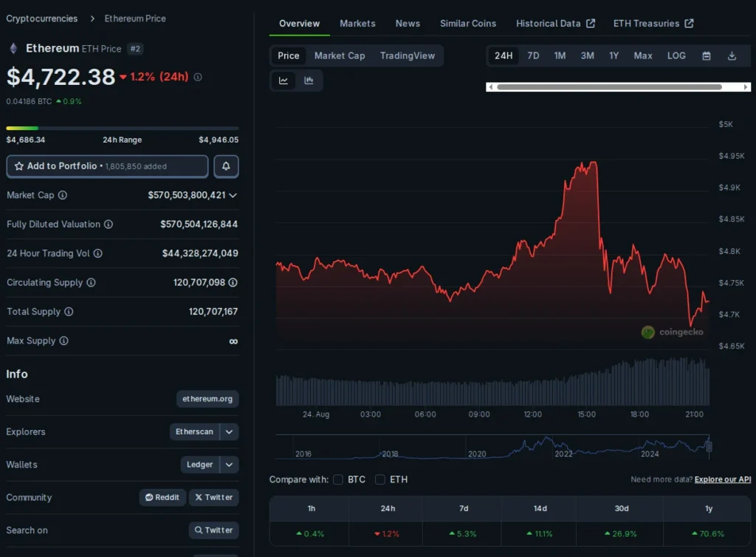Click the Explore our API link
The width and height of the screenshot is (756, 557).
(723, 479)
